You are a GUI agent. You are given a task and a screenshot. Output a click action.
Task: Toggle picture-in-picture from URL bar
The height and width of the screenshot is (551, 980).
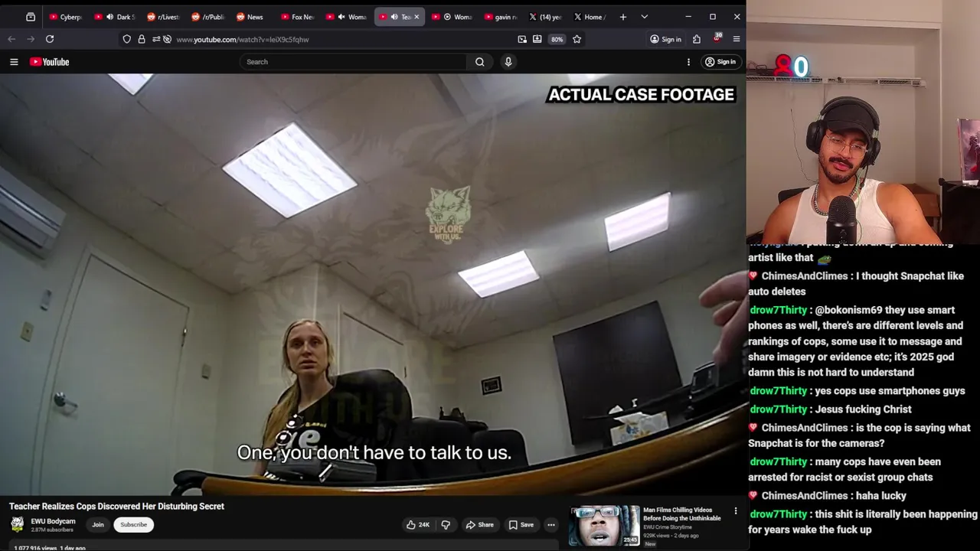click(522, 39)
